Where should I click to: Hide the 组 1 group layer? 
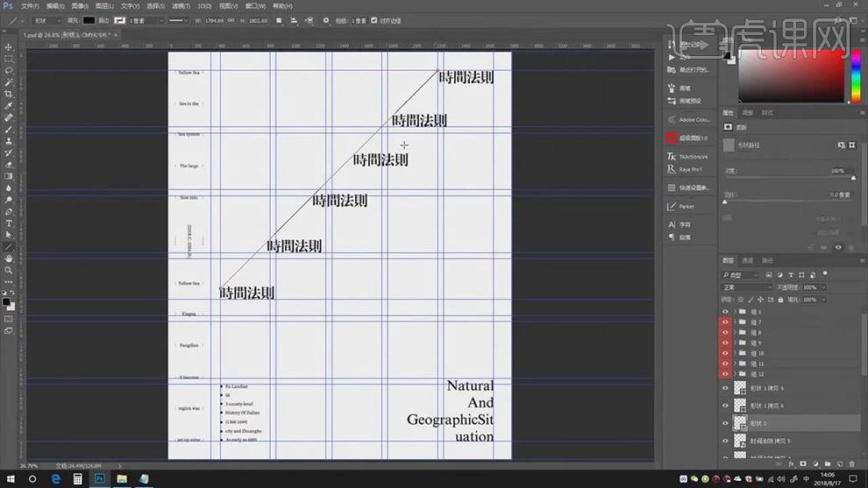point(725,312)
